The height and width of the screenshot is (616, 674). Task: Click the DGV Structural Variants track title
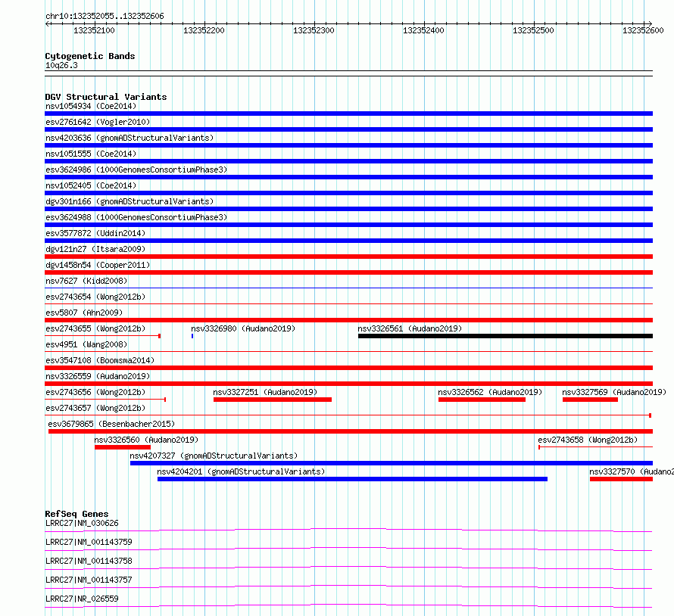tap(106, 97)
